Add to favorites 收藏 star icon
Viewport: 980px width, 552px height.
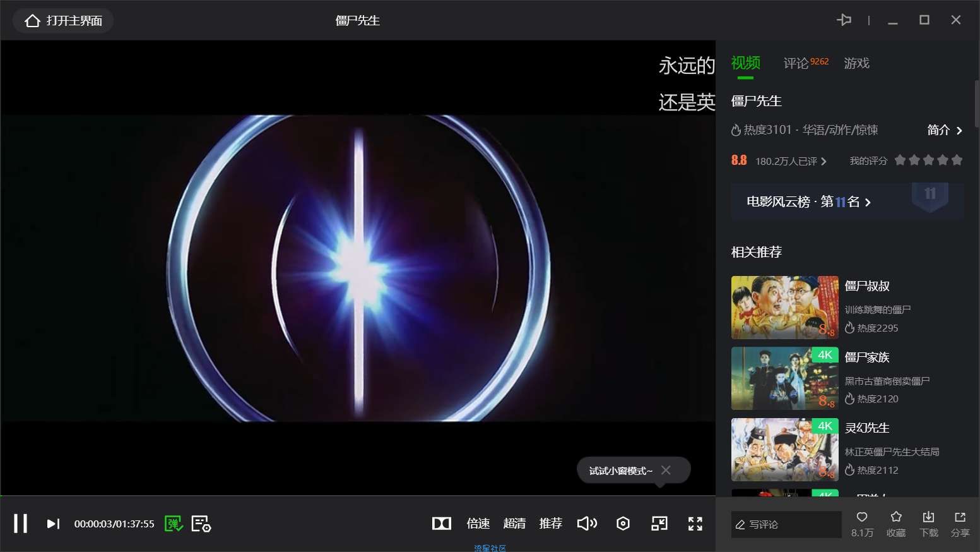(896, 517)
